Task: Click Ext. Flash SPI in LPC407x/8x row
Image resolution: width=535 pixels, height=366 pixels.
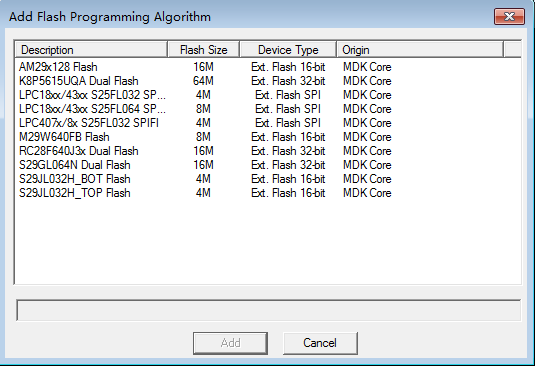Action: [x=288, y=123]
